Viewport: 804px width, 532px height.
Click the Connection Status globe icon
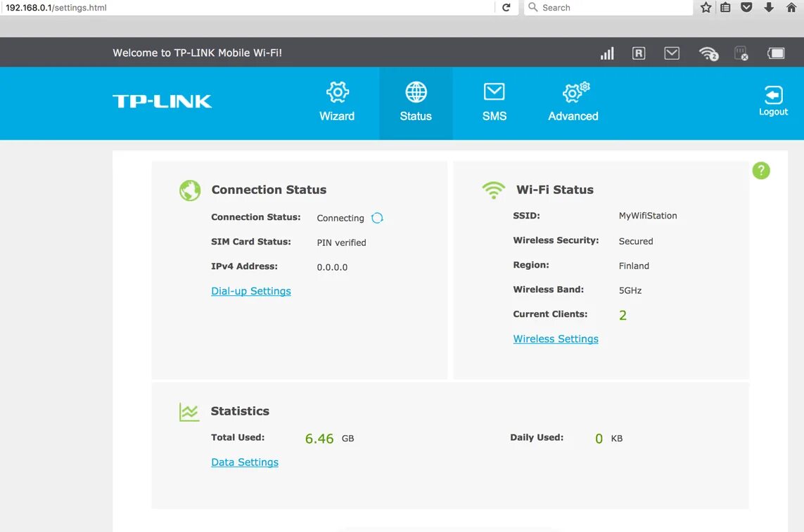coord(190,190)
